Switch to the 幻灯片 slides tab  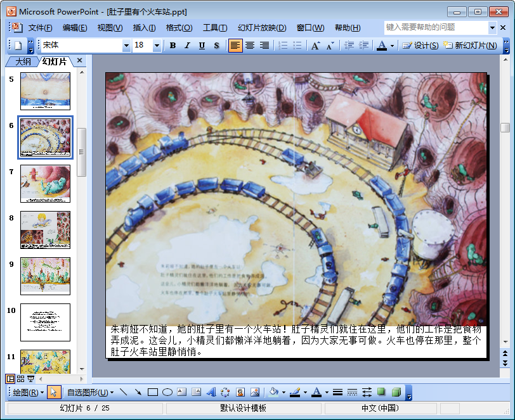[55, 61]
